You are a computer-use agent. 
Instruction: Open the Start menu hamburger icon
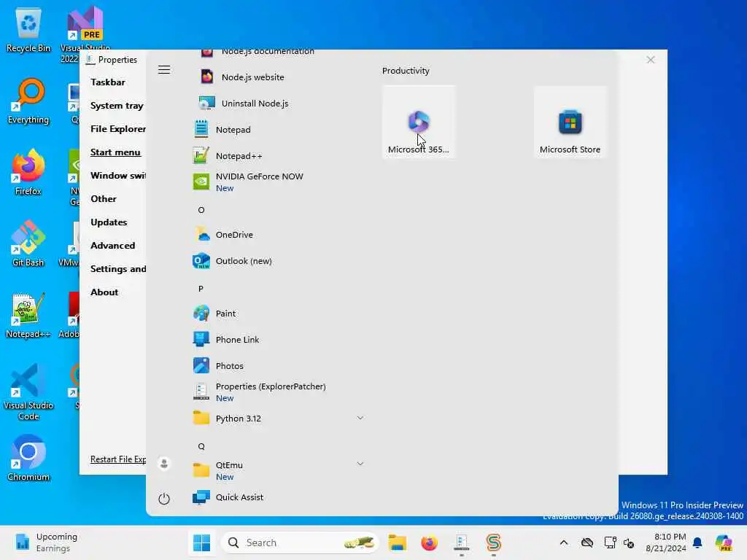(x=164, y=69)
